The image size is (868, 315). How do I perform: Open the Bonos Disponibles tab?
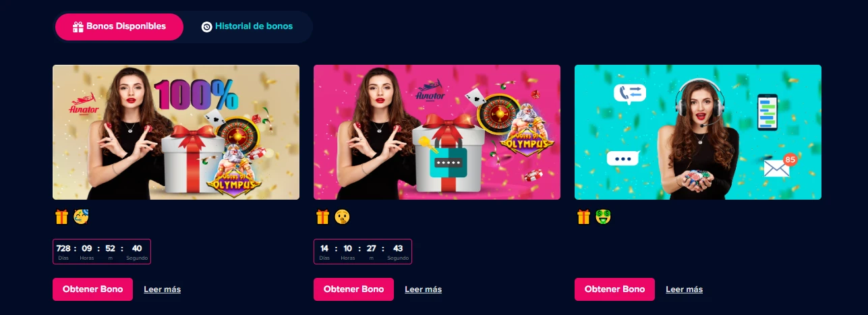click(119, 27)
